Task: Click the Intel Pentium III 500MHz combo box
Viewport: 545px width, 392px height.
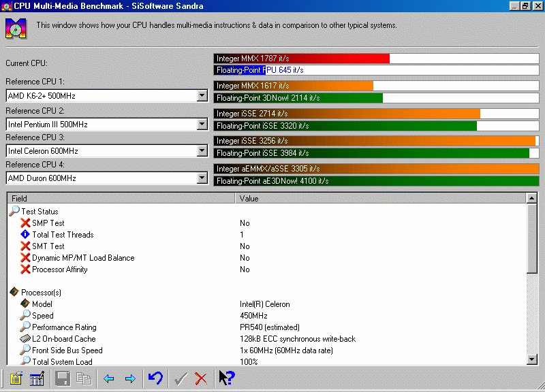Action: click(107, 124)
